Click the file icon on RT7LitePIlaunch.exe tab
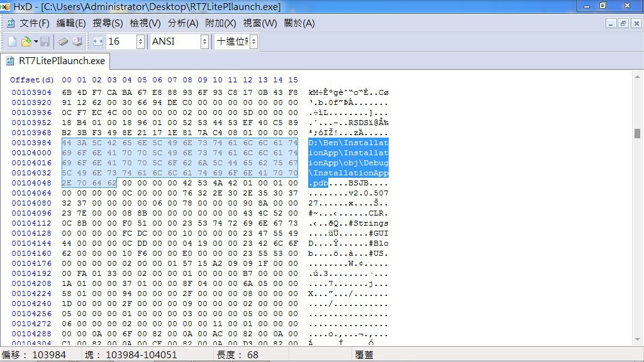 point(10,61)
